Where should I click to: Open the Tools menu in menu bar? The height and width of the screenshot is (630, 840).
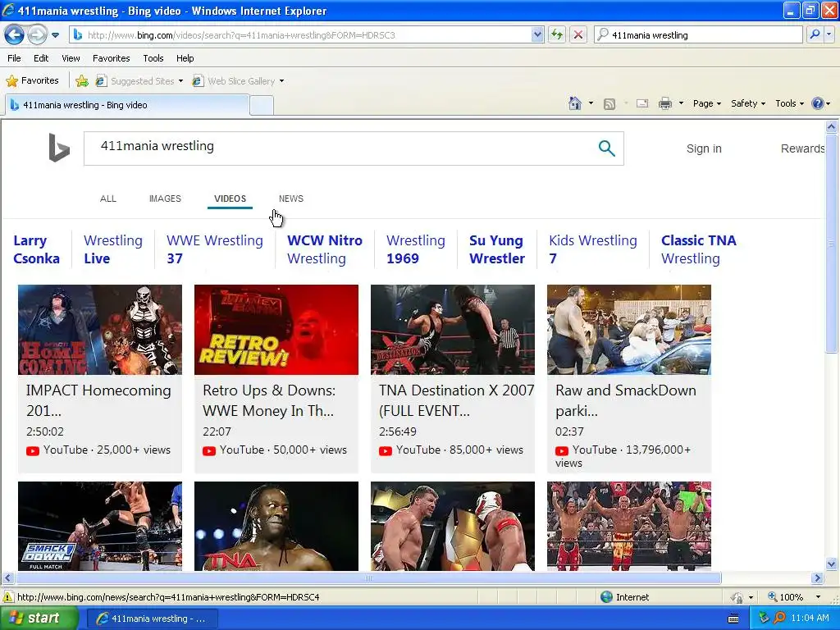pos(153,58)
